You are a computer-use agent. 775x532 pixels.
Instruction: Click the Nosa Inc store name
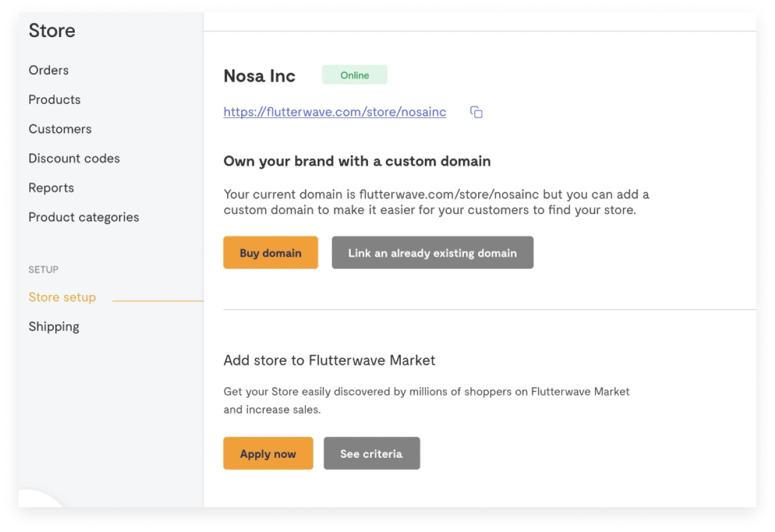(x=259, y=76)
